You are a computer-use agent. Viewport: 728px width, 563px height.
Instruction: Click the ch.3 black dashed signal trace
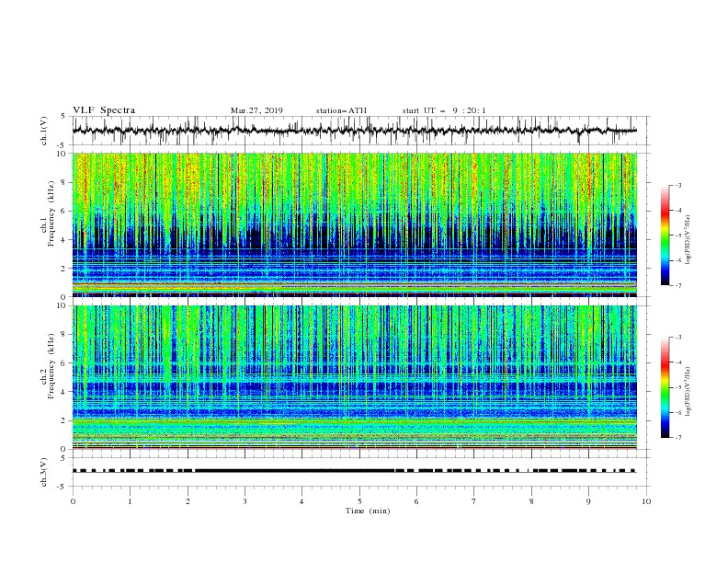click(355, 471)
